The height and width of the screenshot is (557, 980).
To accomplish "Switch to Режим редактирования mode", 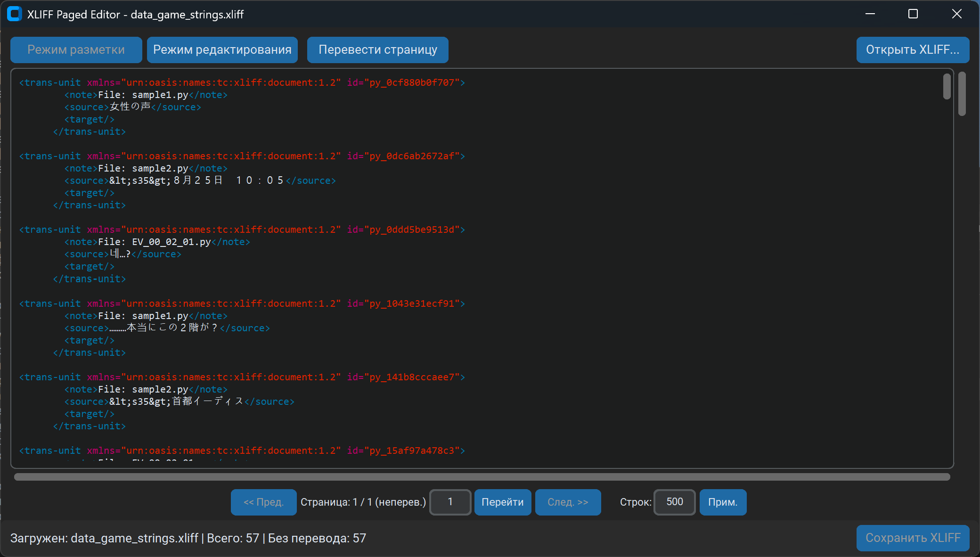I will pyautogui.click(x=222, y=50).
